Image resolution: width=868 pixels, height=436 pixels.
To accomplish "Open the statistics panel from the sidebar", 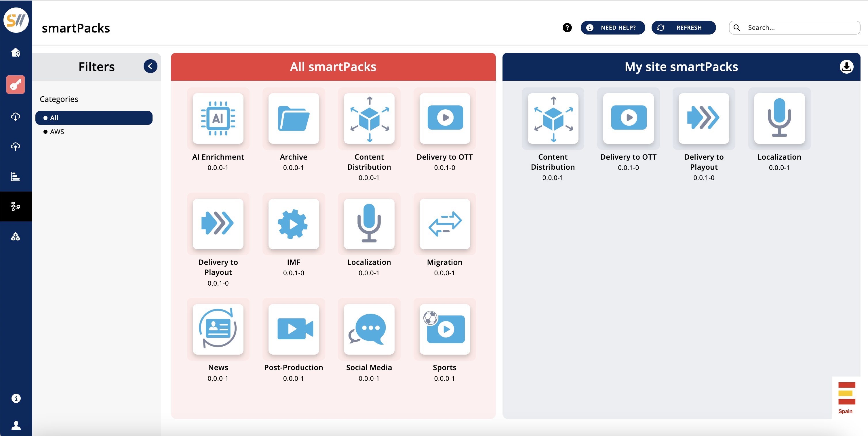I will (16, 176).
